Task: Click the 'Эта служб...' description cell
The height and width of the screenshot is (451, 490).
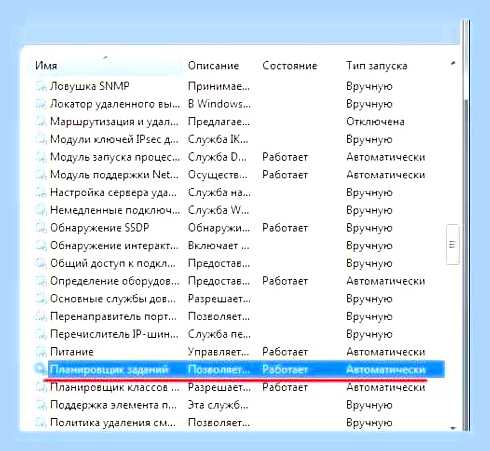Action: click(x=218, y=405)
